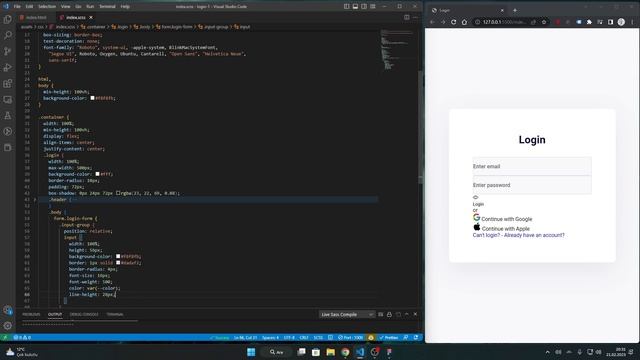Open the Testing flask icon in activity bar

[x=7, y=116]
